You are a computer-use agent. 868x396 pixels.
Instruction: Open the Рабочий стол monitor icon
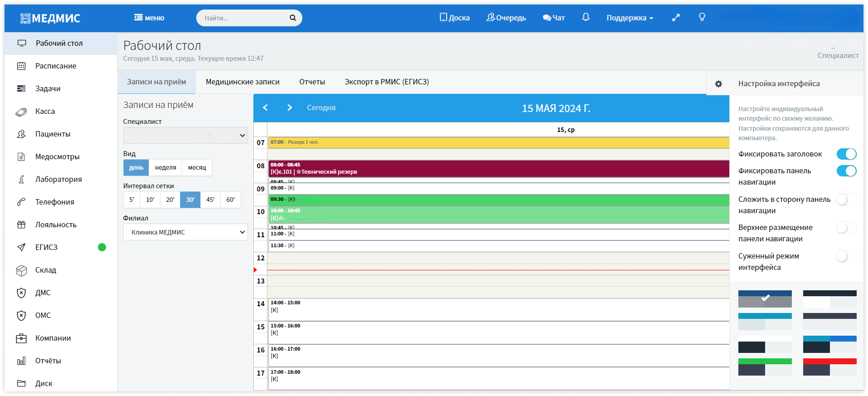tap(22, 43)
